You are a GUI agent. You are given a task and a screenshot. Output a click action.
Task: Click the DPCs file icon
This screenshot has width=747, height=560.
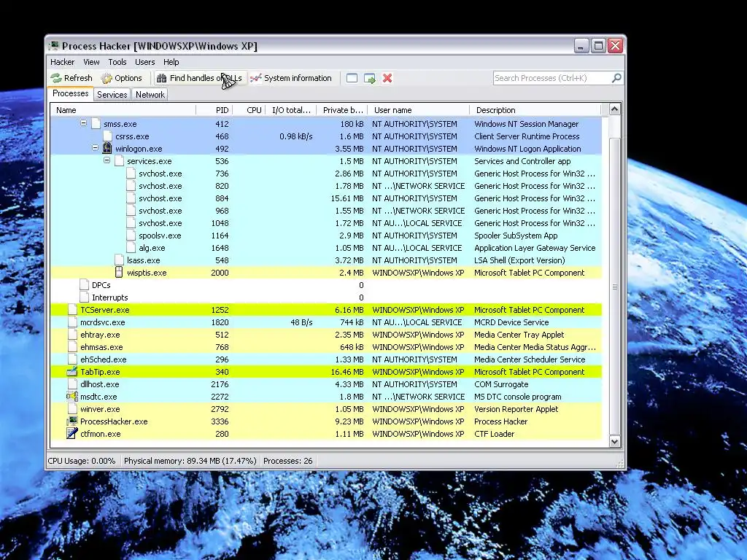pyautogui.click(x=85, y=285)
